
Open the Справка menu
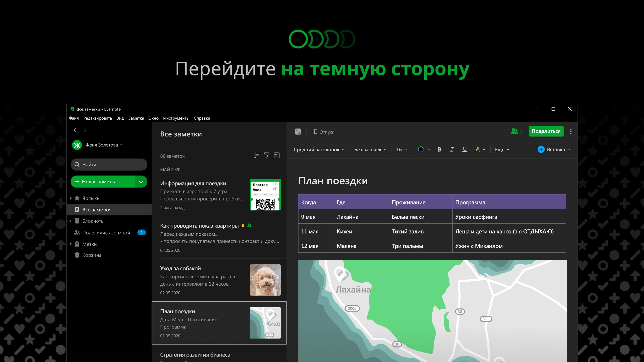[202, 118]
